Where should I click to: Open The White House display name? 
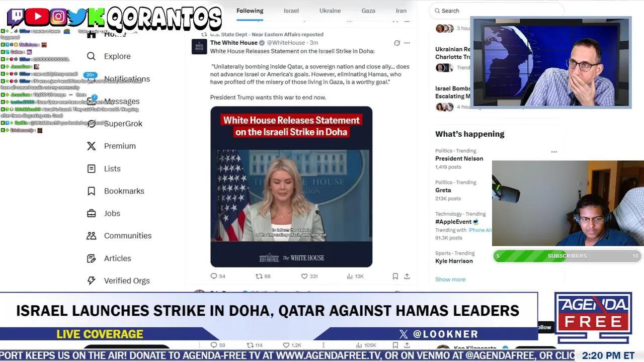coord(234,43)
